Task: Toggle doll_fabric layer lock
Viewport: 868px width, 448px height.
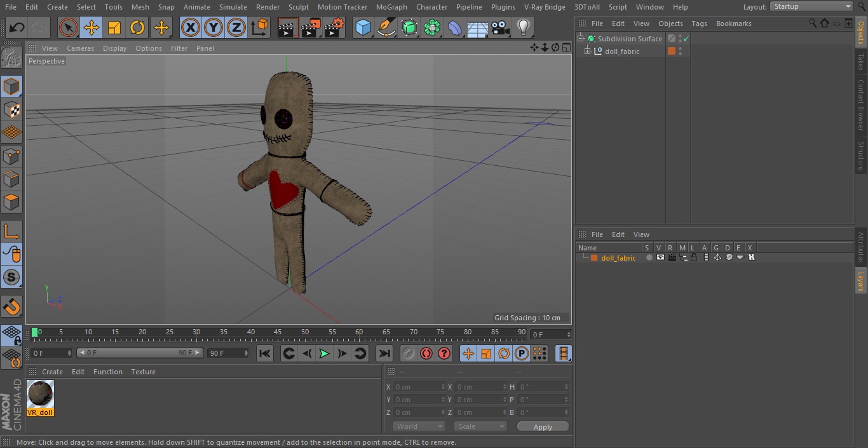Action: tap(695, 258)
